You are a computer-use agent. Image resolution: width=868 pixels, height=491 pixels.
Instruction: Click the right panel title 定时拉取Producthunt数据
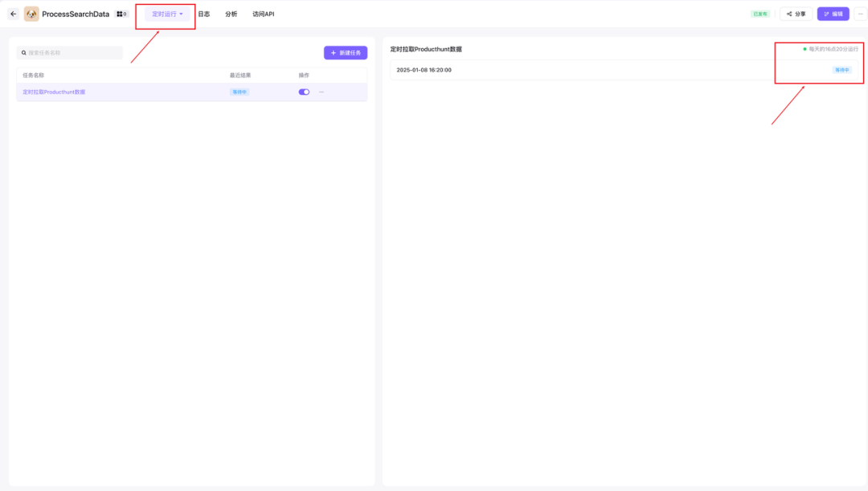(x=426, y=49)
